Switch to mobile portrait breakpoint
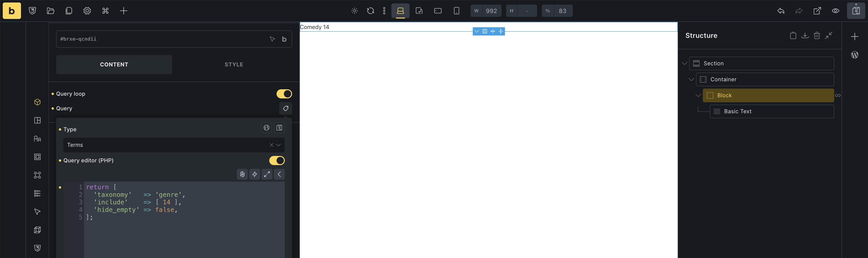 pos(457,11)
